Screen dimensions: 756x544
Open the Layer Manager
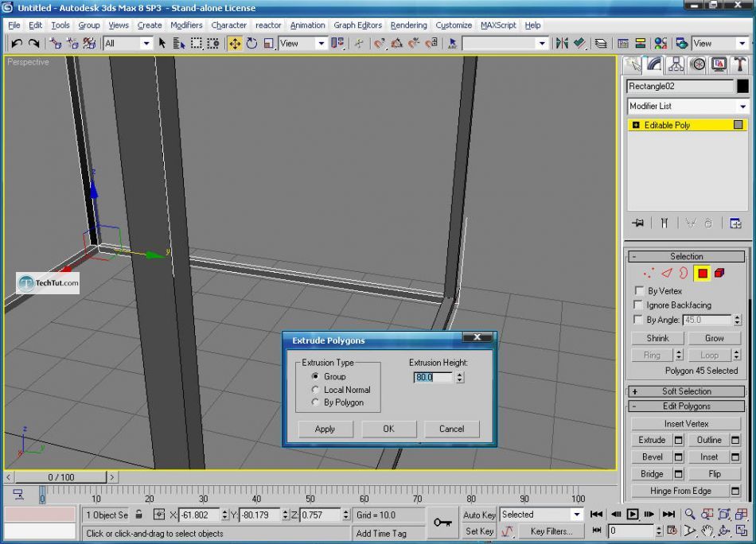601,44
